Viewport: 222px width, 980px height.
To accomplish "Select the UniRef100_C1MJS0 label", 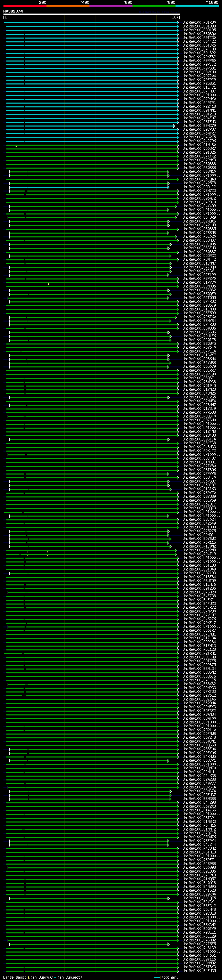I will point(199,145).
